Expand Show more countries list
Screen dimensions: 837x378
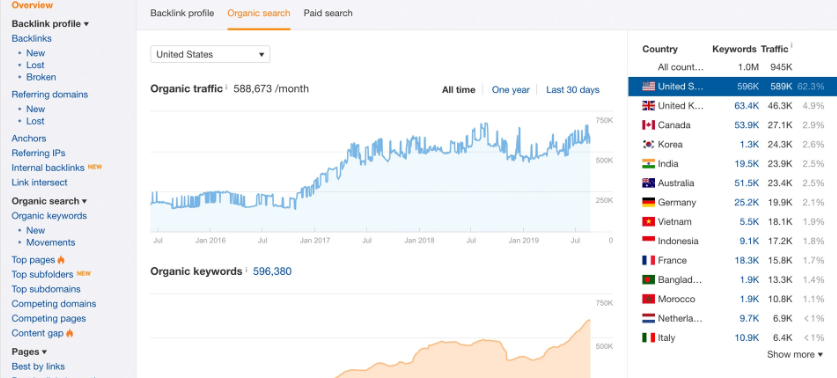pyautogui.click(x=795, y=355)
